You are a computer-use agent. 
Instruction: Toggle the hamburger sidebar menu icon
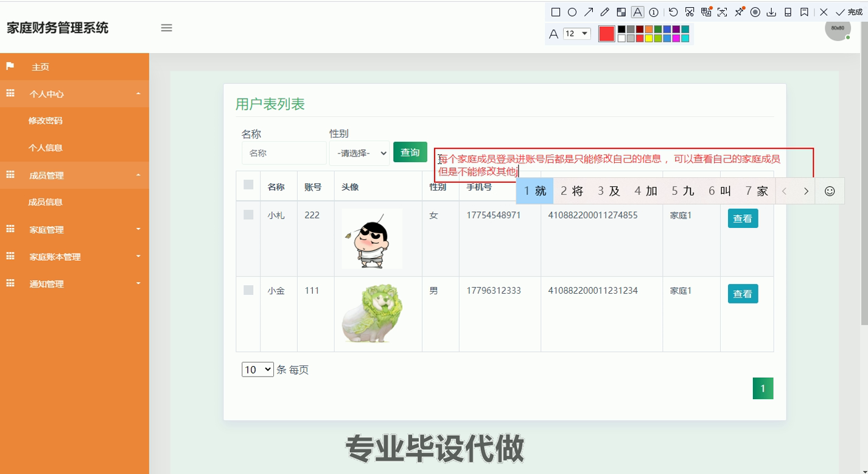pyautogui.click(x=166, y=27)
